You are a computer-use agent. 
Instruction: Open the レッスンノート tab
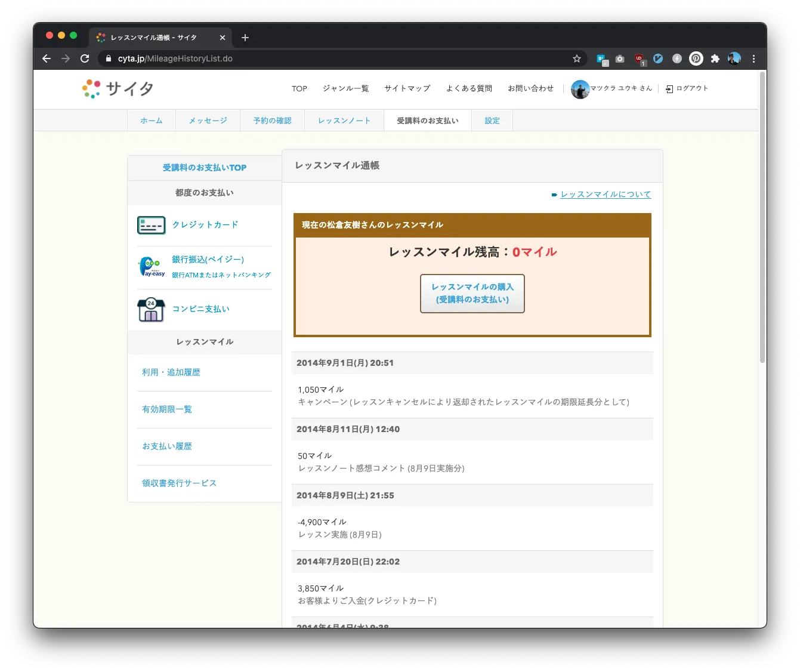tap(344, 121)
